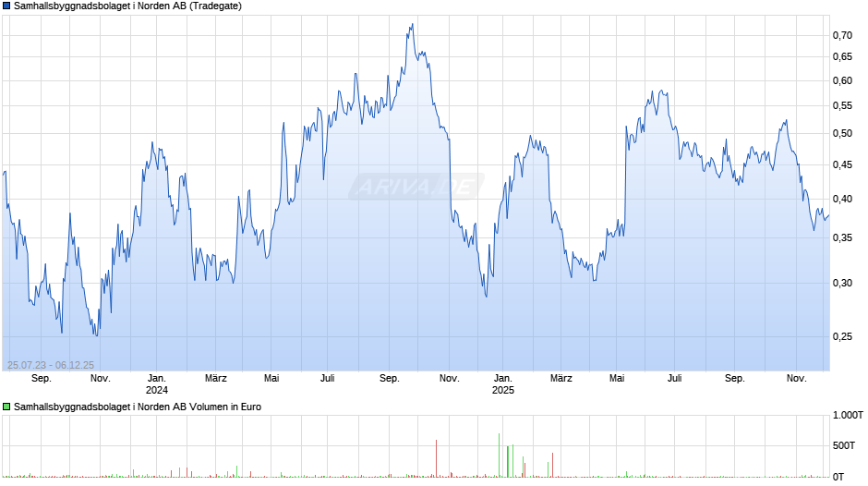The width and height of the screenshot is (868, 486).
Task: Click the 0,55 price axis label
Action: pos(842,106)
